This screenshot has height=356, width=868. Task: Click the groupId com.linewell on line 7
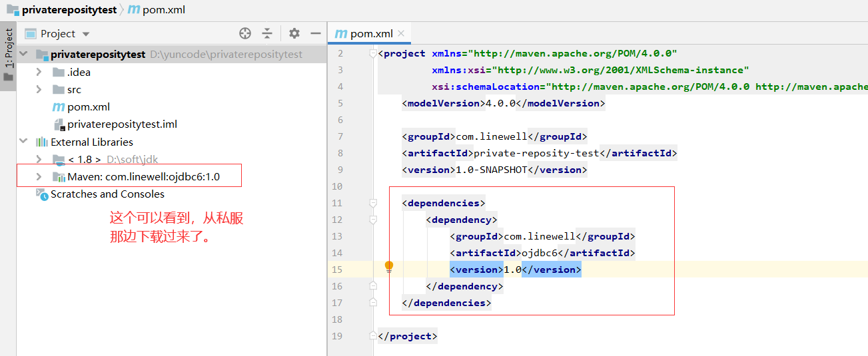[x=492, y=136]
